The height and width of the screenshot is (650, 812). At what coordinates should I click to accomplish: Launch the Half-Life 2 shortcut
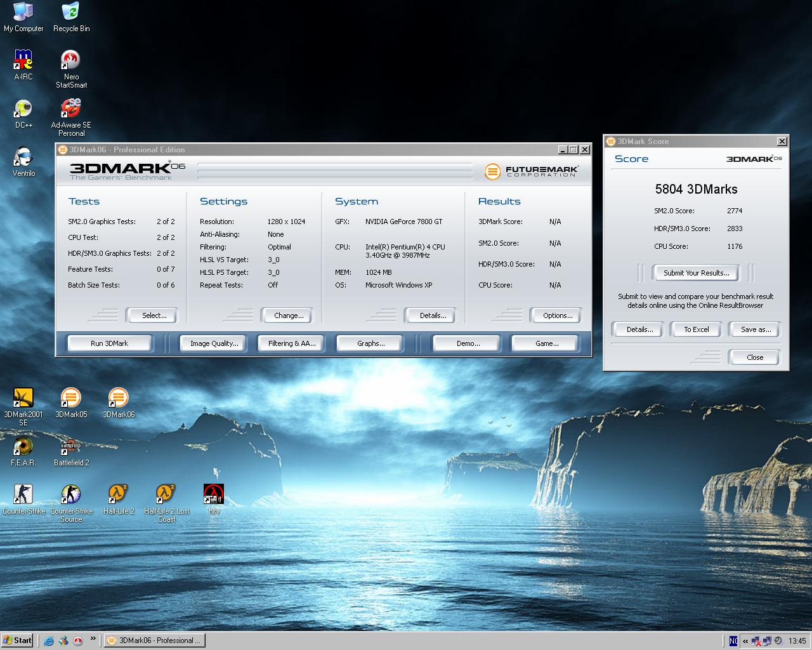119,500
